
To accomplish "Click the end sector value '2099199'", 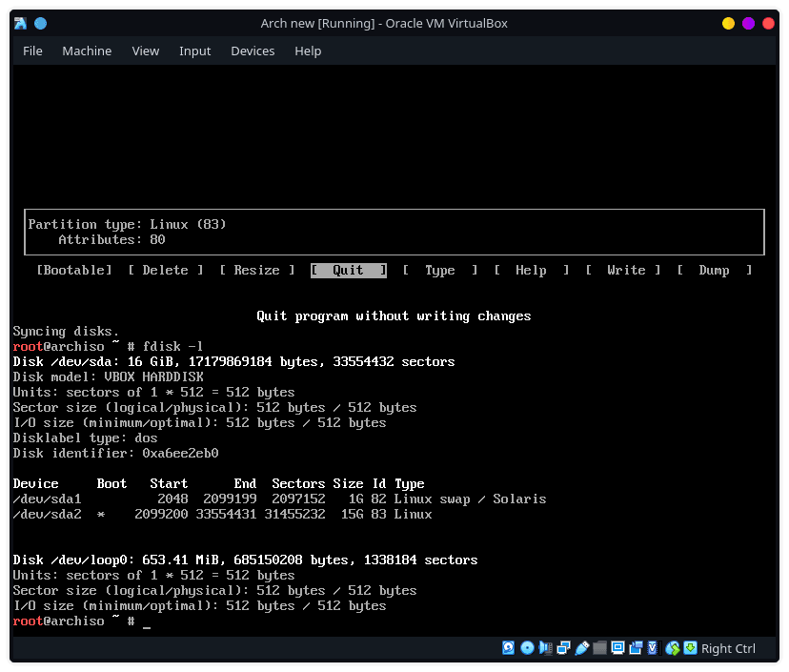I will [230, 499].
